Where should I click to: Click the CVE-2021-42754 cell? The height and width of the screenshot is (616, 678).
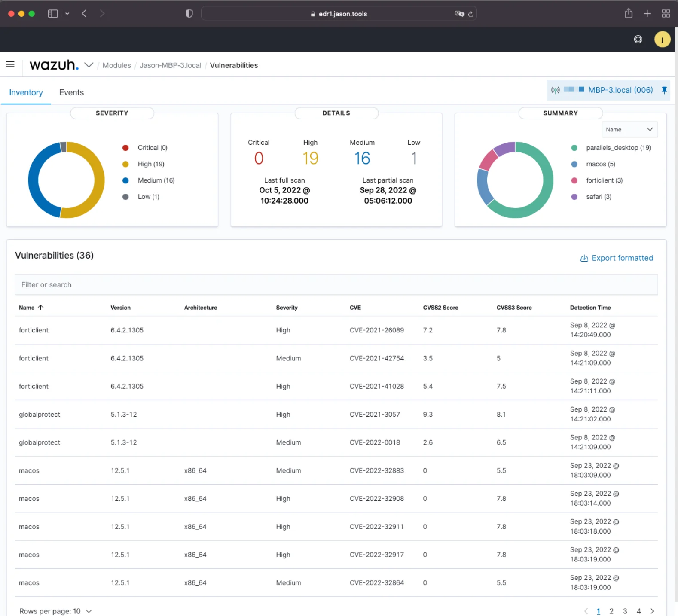click(x=377, y=358)
